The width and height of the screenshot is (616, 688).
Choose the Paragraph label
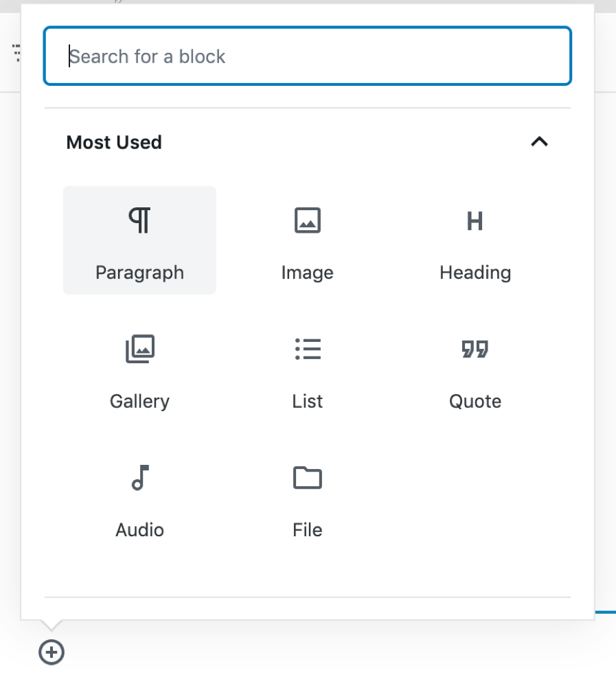(139, 273)
